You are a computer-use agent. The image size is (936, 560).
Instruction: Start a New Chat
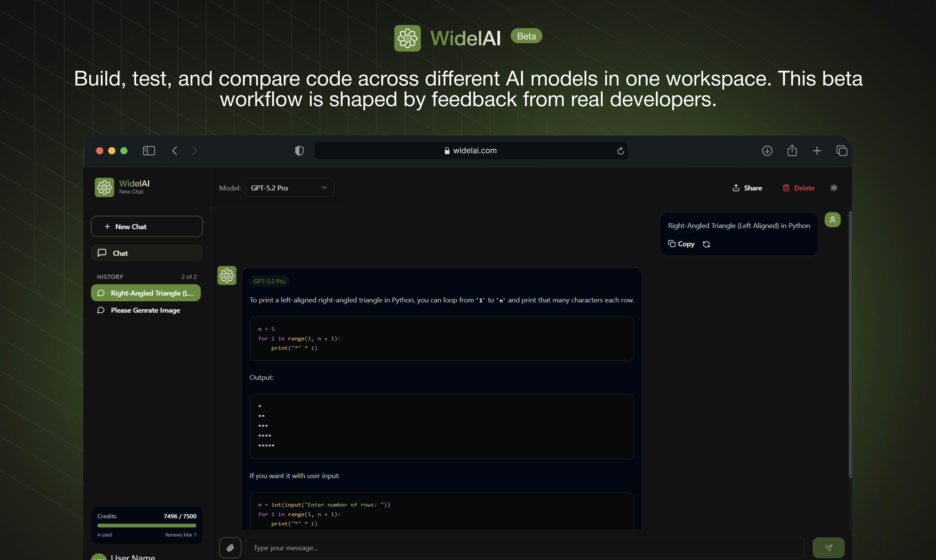coord(147,226)
